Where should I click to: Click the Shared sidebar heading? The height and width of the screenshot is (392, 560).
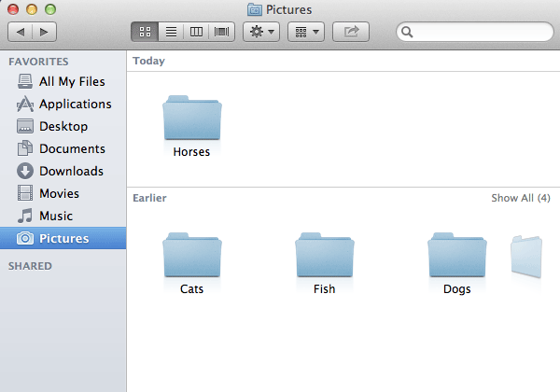31,266
